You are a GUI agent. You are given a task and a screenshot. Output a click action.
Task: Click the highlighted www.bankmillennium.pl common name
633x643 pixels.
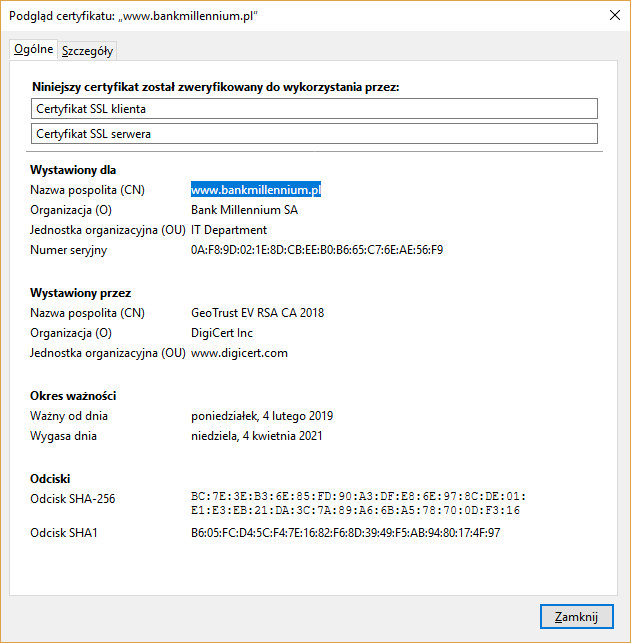coord(256,190)
